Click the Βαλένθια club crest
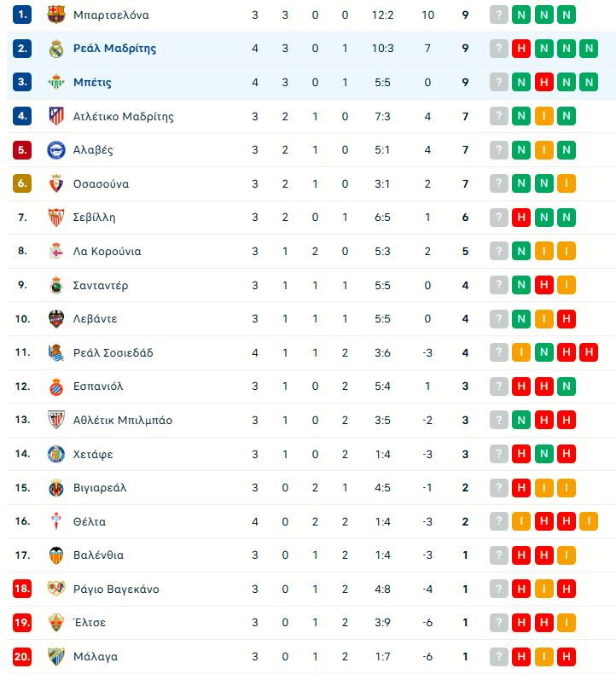 [x=55, y=555]
